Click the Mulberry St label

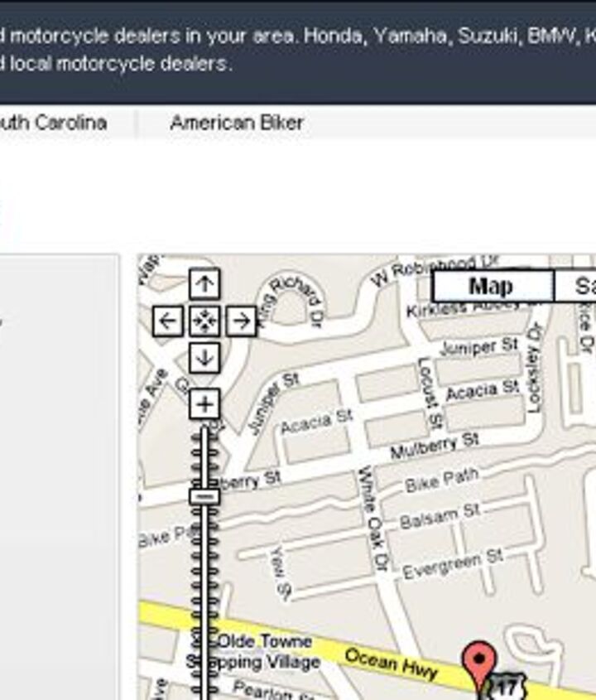tap(434, 446)
